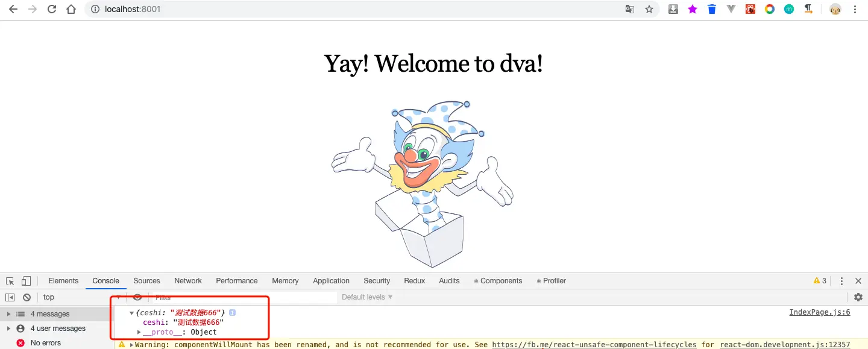Open the download extension icon
Viewport: 868px width, 349px height.
point(673,9)
